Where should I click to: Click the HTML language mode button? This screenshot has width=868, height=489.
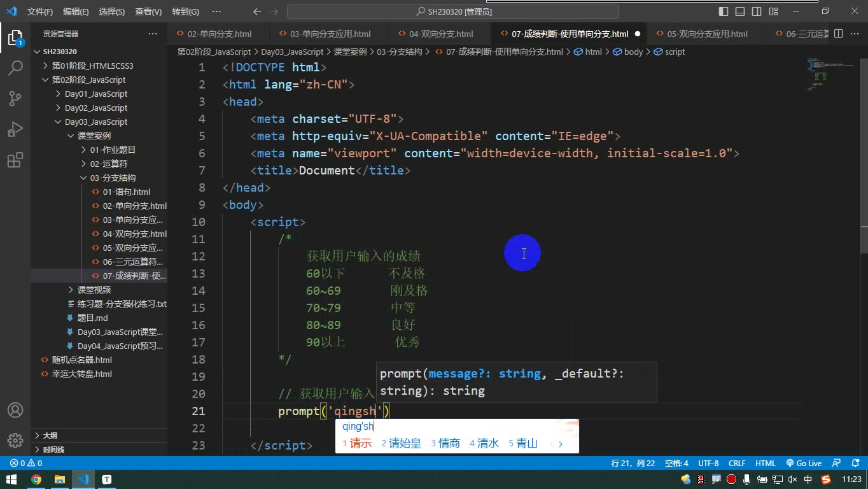point(766,464)
